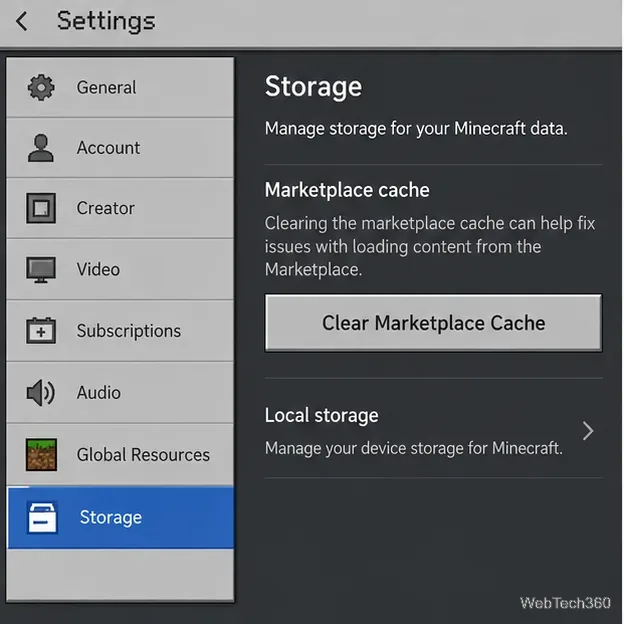The image size is (624, 624).
Task: Open the General settings tab
Action: click(x=120, y=88)
